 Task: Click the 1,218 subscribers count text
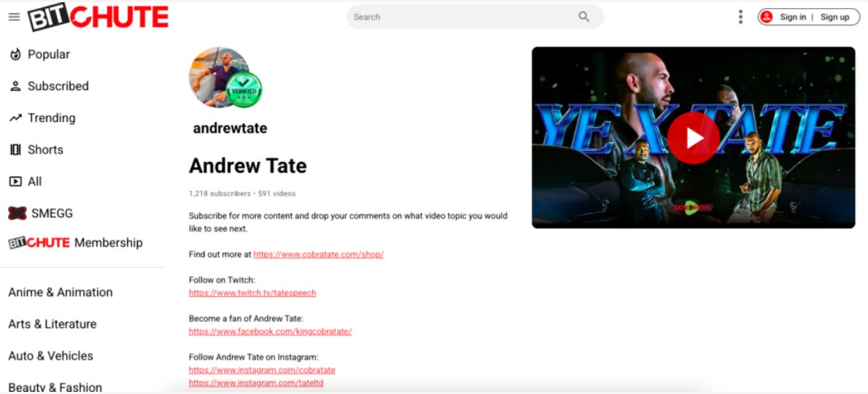click(x=220, y=193)
